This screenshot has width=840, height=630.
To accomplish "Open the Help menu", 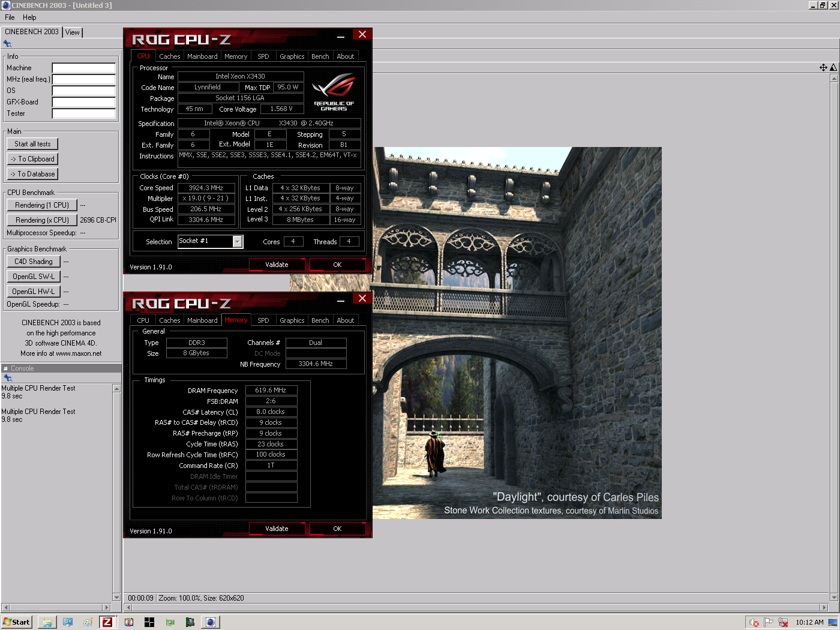I will coord(29,17).
